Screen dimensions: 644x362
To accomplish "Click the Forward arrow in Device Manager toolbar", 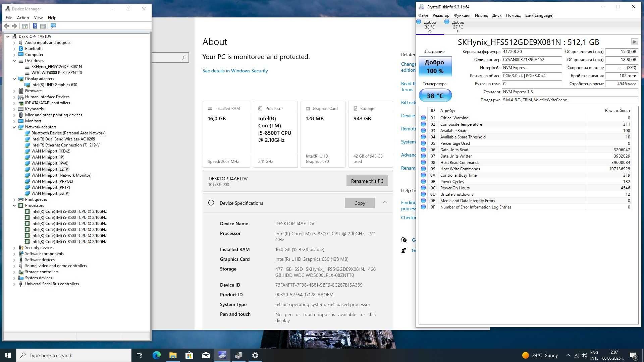I will click(x=14, y=26).
